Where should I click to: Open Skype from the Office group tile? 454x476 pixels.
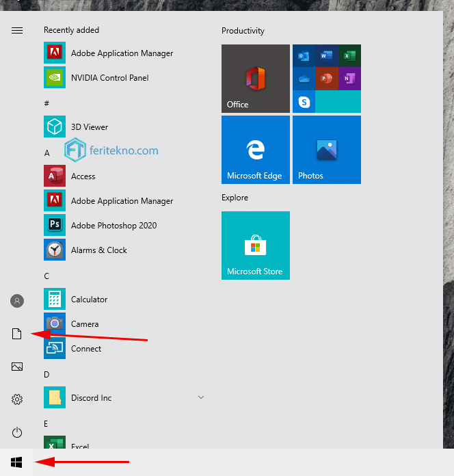tap(304, 102)
